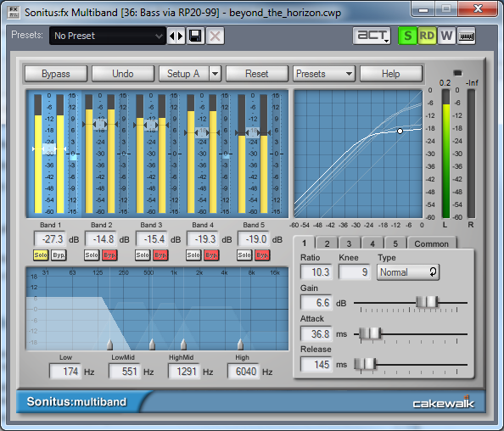Image resolution: width=504 pixels, height=431 pixels.
Task: Click the Gain field showing 6.6
Action: click(316, 302)
